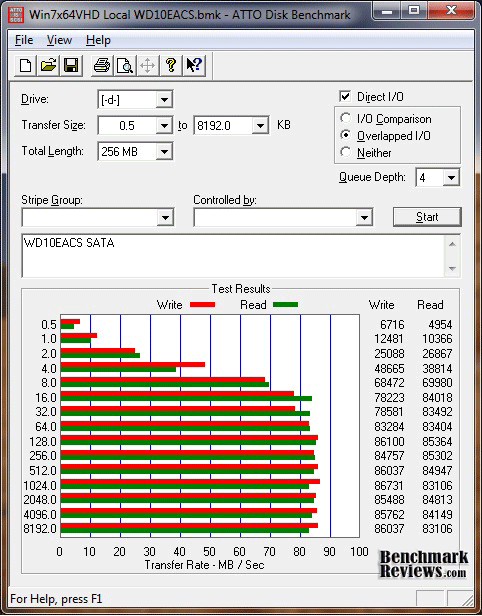
Task: Click the Start benchmark button
Action: pyautogui.click(x=427, y=217)
